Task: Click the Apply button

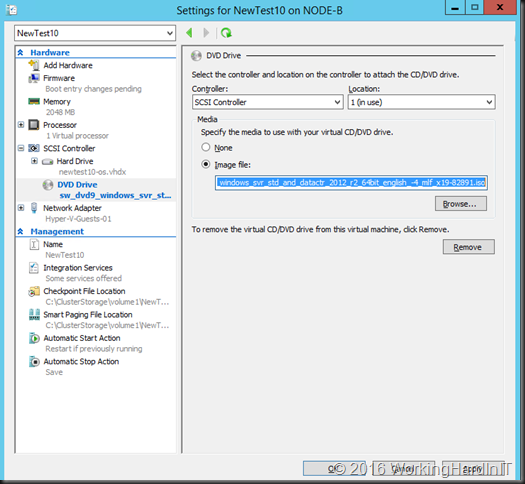Action: (472, 469)
